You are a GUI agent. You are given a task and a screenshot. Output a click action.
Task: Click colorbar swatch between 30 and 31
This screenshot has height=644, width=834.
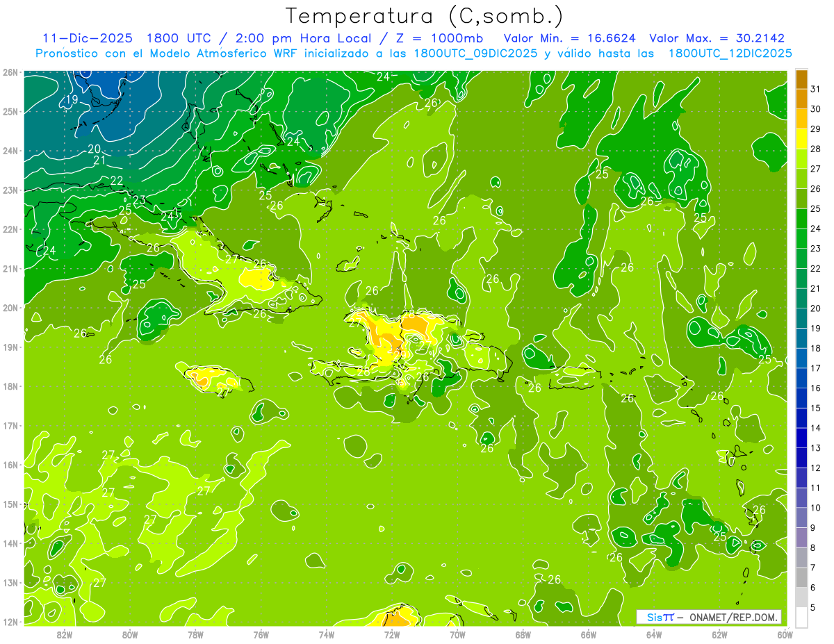pos(801,99)
